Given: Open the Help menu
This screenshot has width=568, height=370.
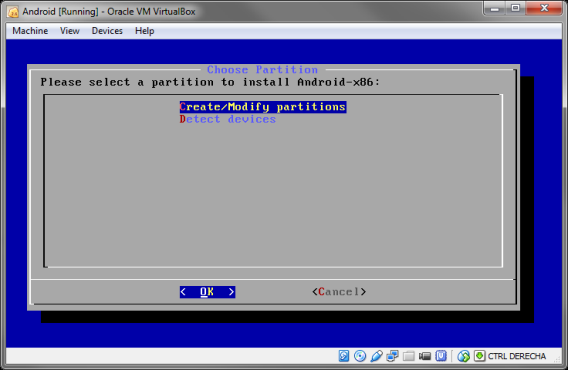Looking at the screenshot, I should pos(145,31).
